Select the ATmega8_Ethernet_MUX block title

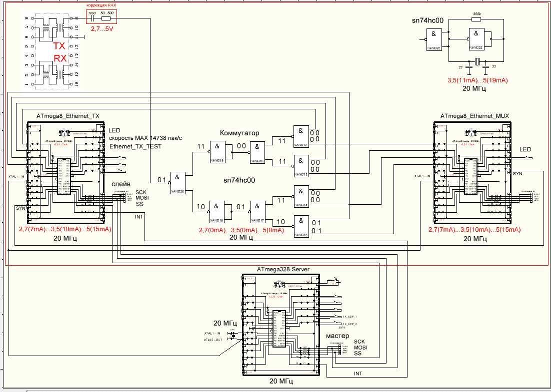click(474, 115)
